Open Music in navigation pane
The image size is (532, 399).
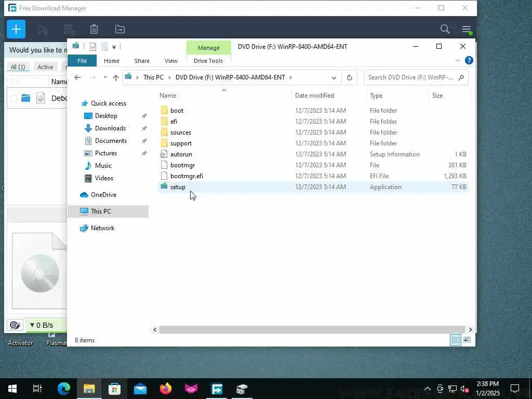click(103, 166)
